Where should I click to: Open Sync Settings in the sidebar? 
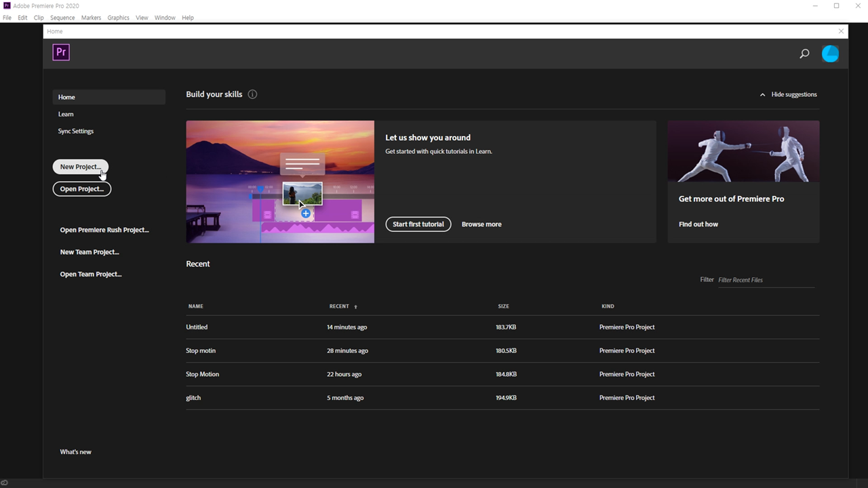coord(76,131)
